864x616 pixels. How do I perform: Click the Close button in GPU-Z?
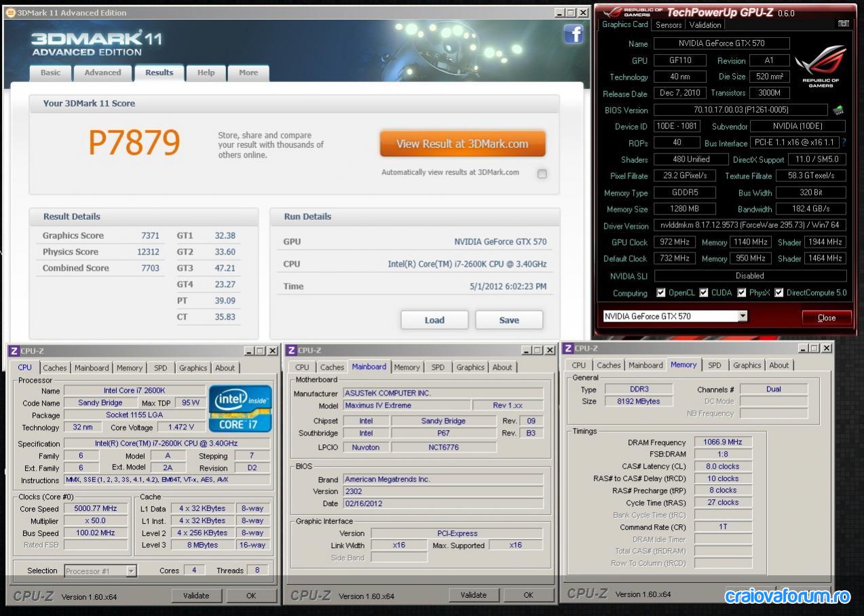click(x=827, y=317)
